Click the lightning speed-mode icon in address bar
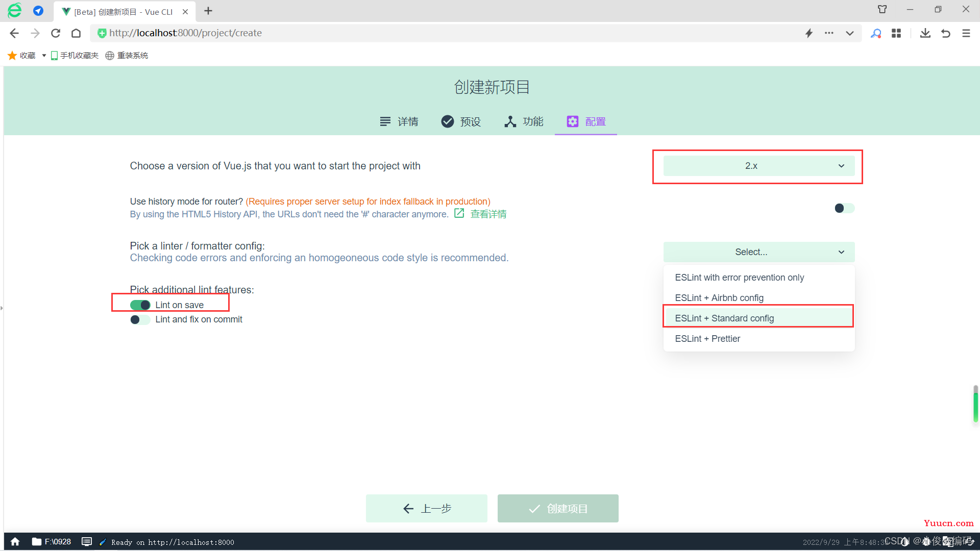 pos(809,33)
